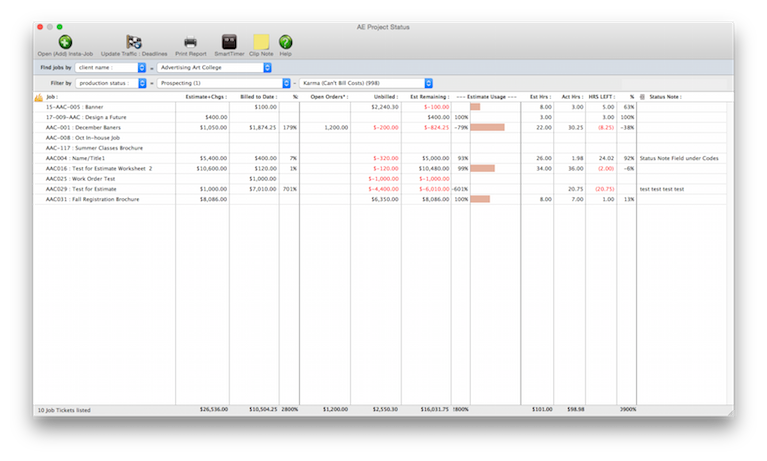Click the Est Remaining column header
Screen dimensions: 767x461
tap(429, 97)
